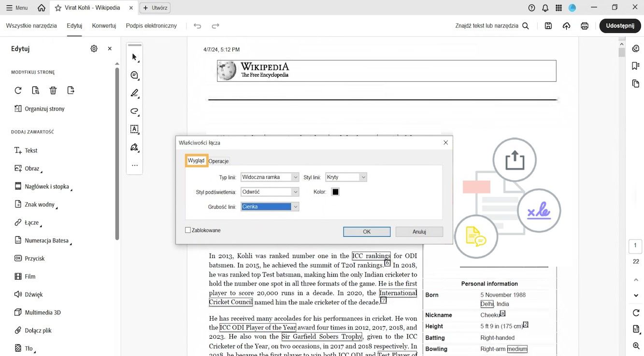644x356 pixels.
Task: Delete page with the trash icon
Action: 53,90
